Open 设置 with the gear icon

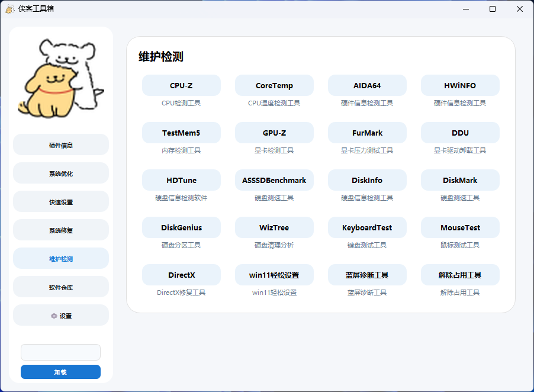click(x=61, y=316)
